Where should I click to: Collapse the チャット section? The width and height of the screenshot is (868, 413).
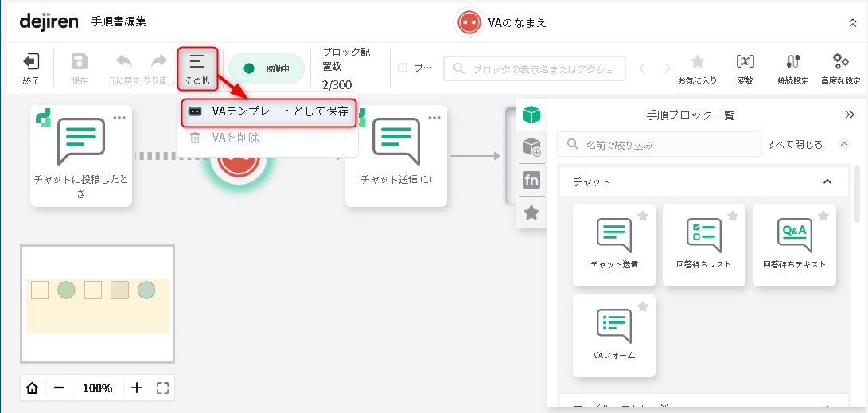(827, 182)
